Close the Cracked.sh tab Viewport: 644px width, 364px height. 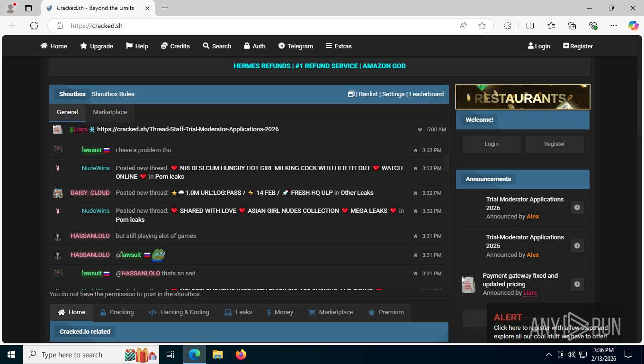(x=148, y=8)
